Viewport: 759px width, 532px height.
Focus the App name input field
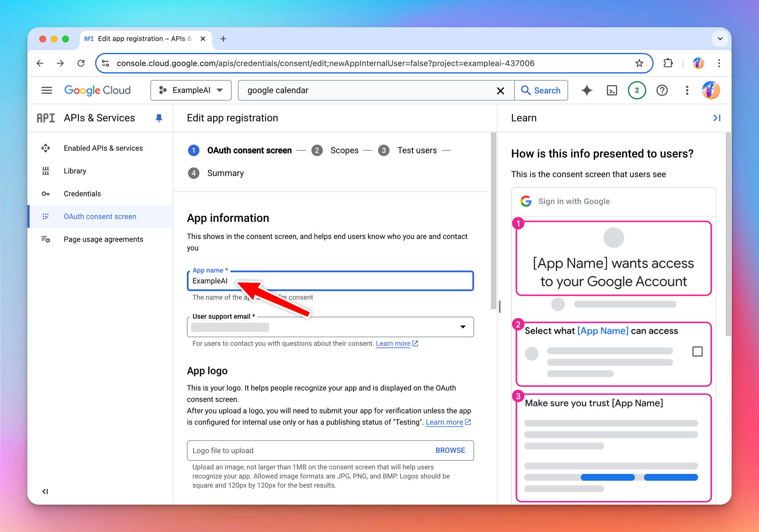(x=330, y=281)
